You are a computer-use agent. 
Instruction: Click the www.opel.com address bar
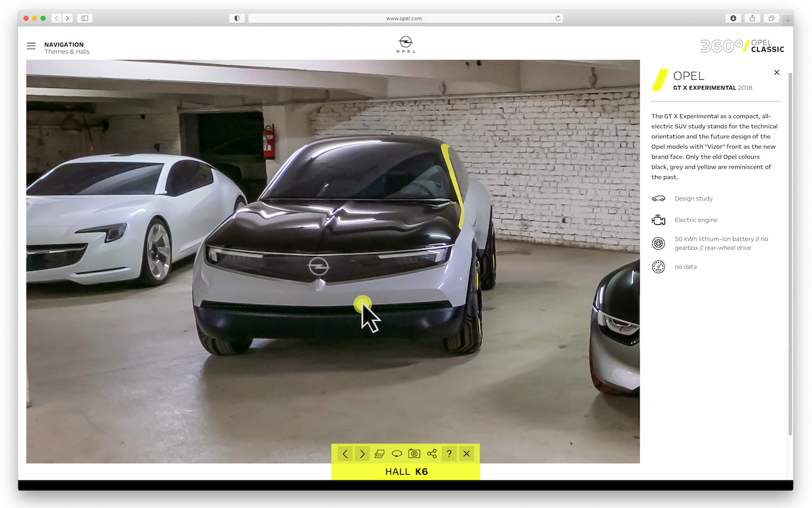click(x=404, y=18)
